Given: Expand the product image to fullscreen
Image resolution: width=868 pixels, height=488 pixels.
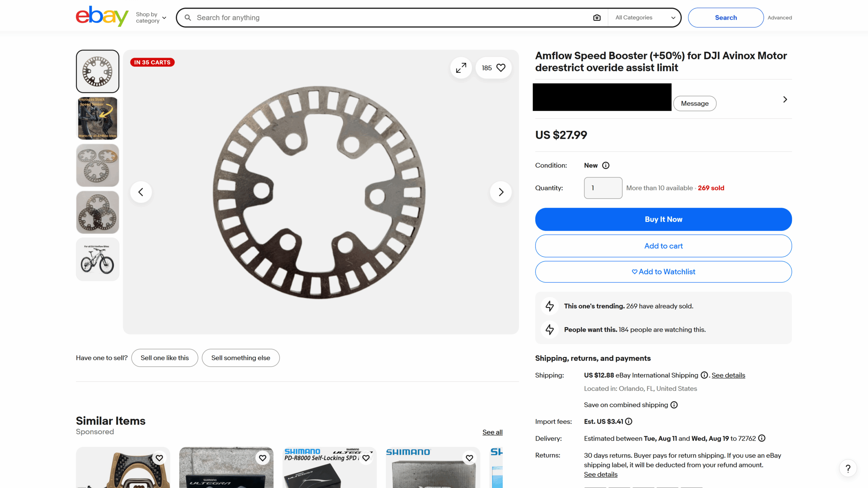Looking at the screenshot, I should click(461, 68).
